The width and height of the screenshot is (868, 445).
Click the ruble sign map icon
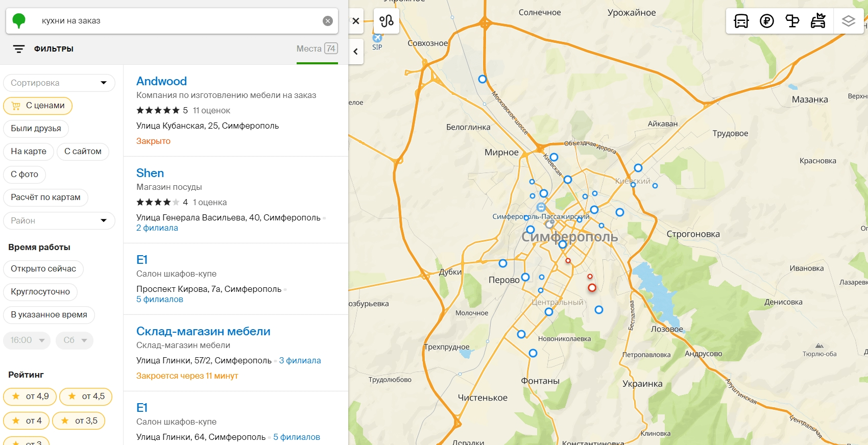click(766, 21)
